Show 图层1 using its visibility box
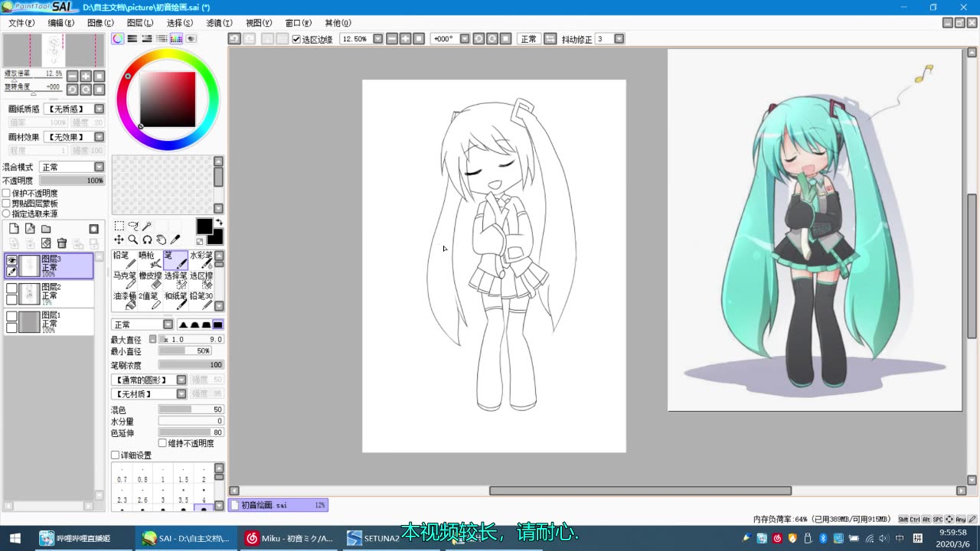This screenshot has height=551, width=980. pyautogui.click(x=11, y=316)
